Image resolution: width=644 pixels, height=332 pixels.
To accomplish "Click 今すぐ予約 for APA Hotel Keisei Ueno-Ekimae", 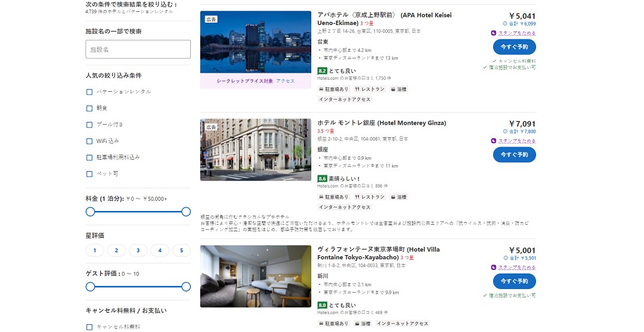I will 514,46.
